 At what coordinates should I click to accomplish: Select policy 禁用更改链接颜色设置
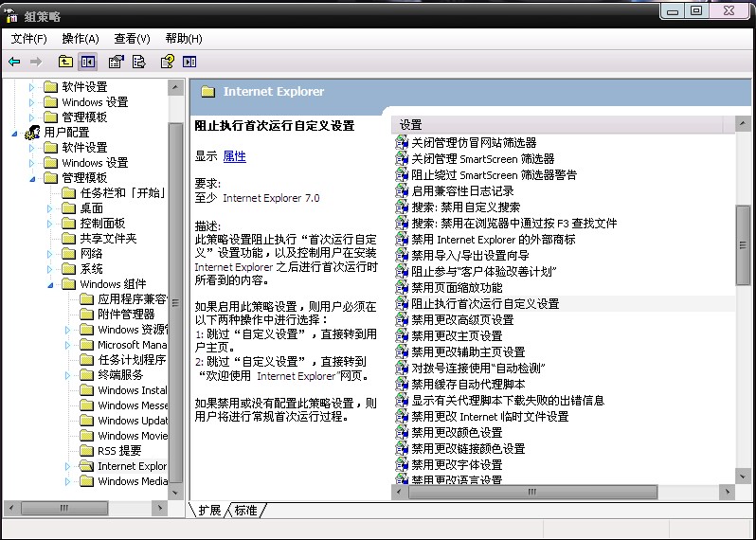coord(468,448)
